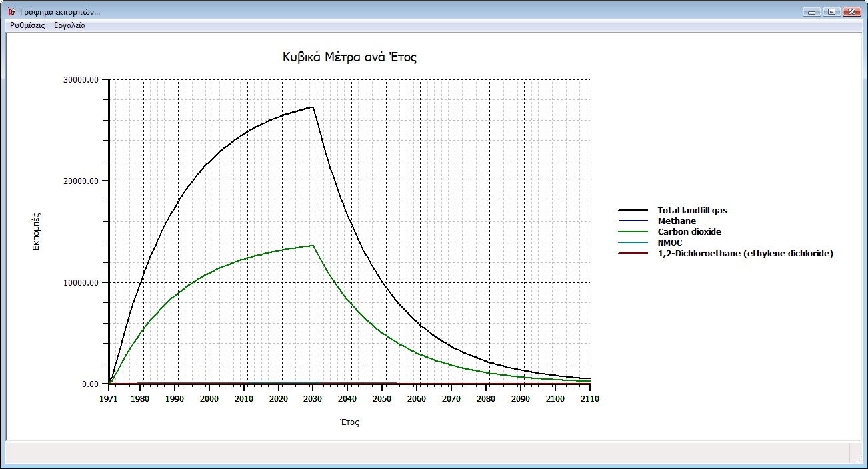Minimize the emissions graph window
Screen dimensions: 868x469
pos(811,11)
